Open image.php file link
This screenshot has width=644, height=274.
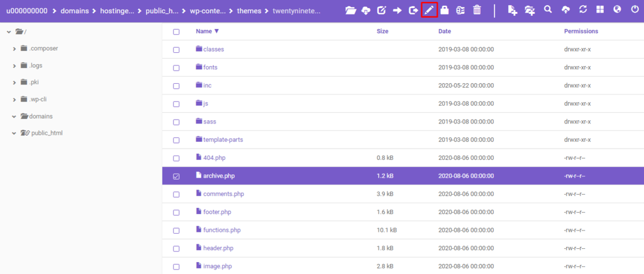217,266
